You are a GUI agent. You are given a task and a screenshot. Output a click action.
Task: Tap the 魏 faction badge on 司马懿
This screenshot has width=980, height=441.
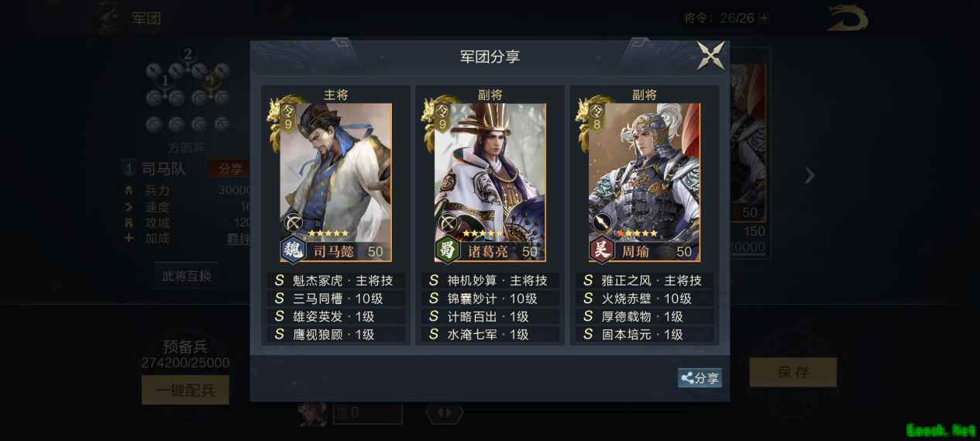[293, 250]
